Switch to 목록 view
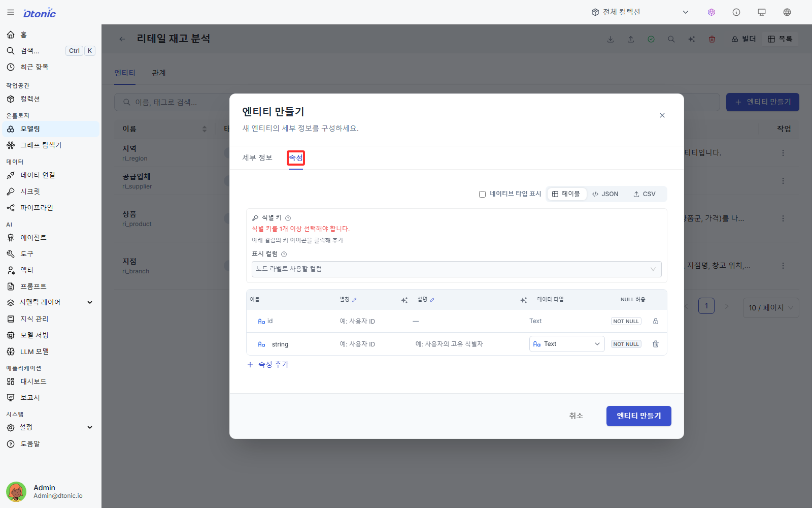This screenshot has height=508, width=812. point(780,39)
